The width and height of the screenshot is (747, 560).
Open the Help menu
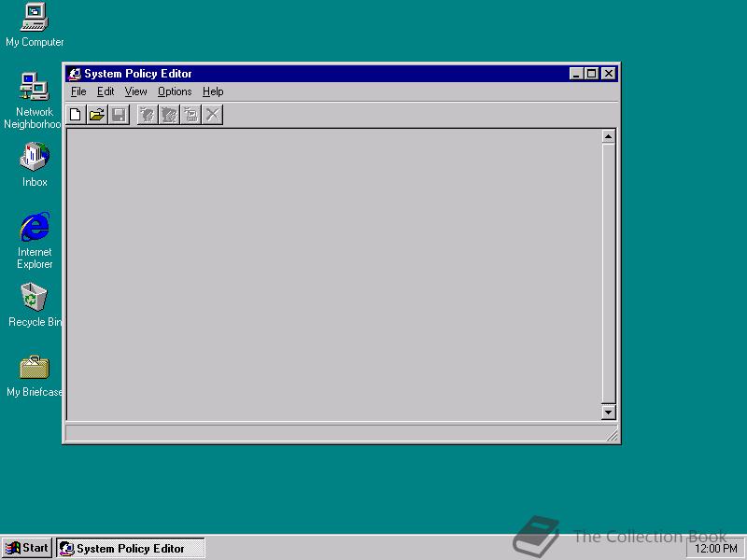pos(213,91)
